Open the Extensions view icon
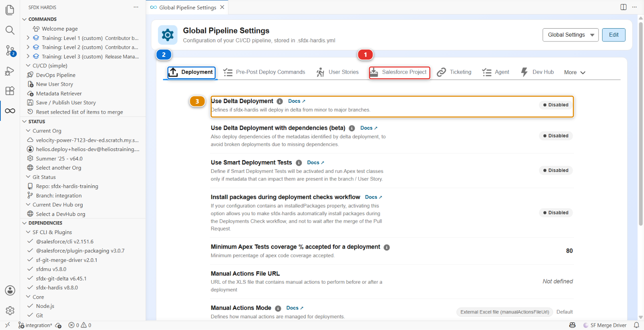 pyautogui.click(x=10, y=91)
